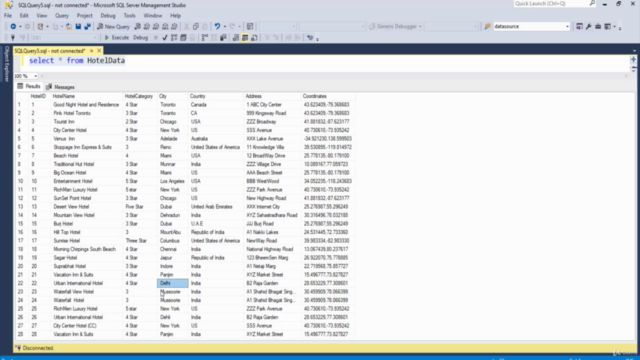Select the highlighted Delhi city cell
Screen dimensions: 640x360
click(x=173, y=283)
